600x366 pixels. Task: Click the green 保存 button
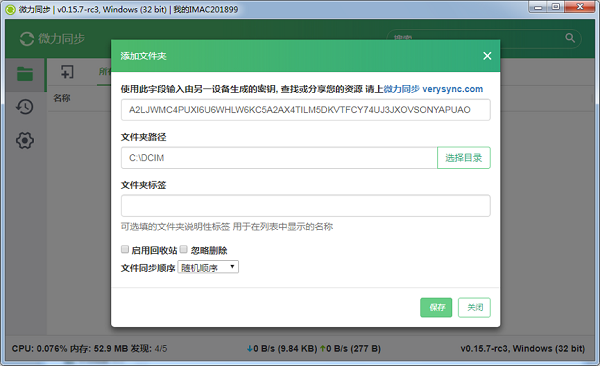tap(436, 307)
